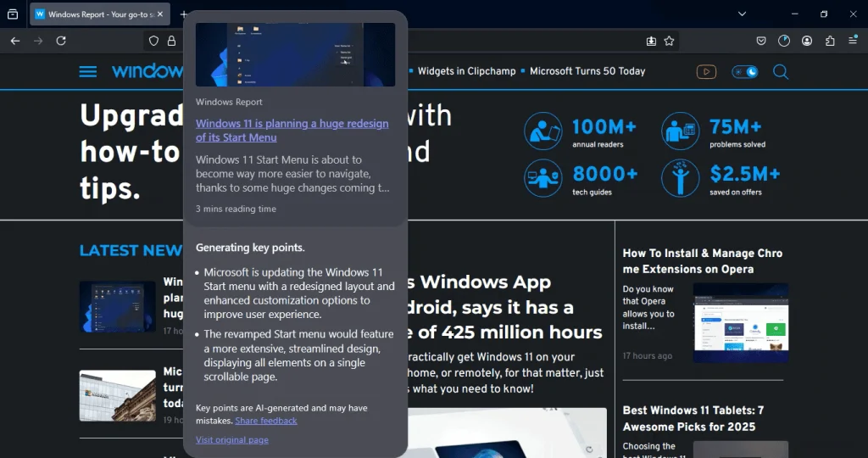Open the circular timer icon in toolbar
Viewport: 868px width, 458px height.
(784, 41)
